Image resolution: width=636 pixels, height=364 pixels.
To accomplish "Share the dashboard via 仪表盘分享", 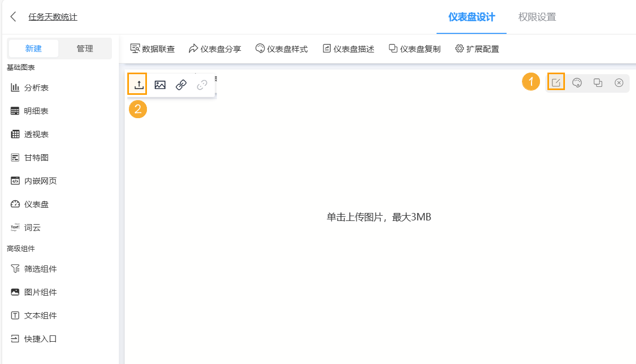I will [215, 48].
